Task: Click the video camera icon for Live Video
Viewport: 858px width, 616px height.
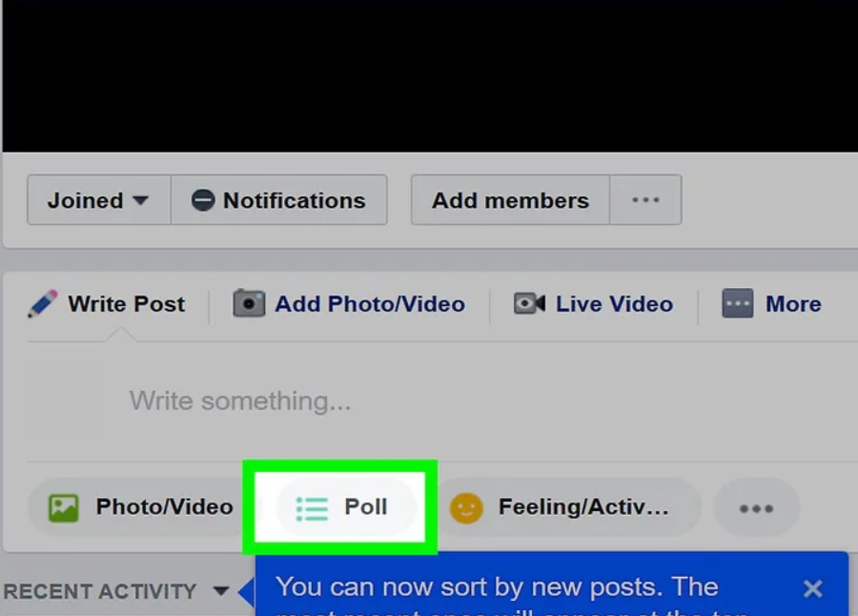Action: [529, 303]
